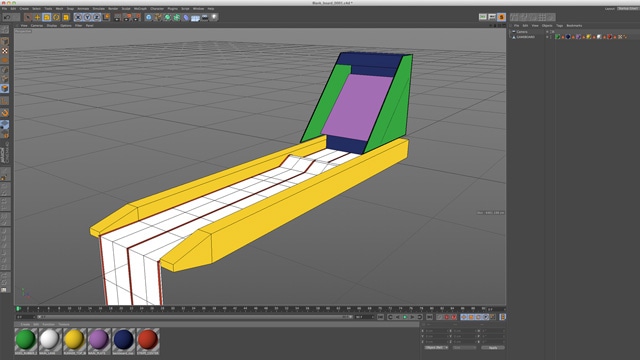Click the navy material tag in Object Manager
640x360 pixels.
[x=568, y=37]
